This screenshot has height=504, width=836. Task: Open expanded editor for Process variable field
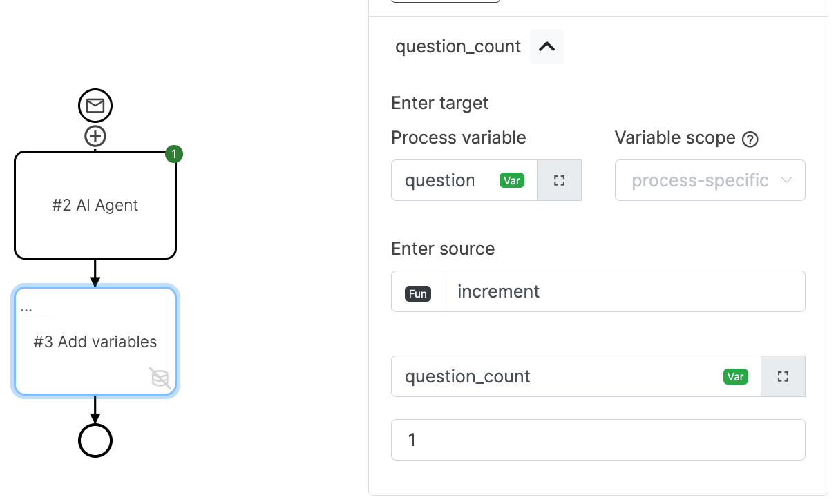pos(559,180)
